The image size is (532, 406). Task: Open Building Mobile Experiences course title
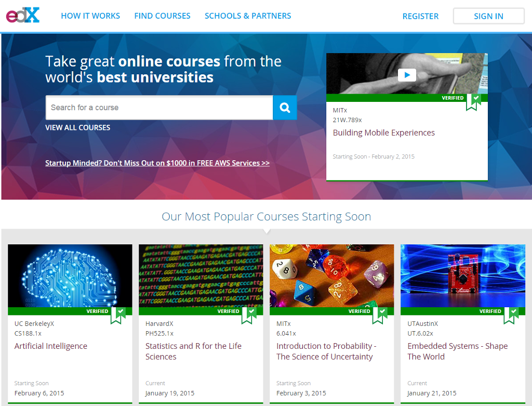[x=383, y=133]
